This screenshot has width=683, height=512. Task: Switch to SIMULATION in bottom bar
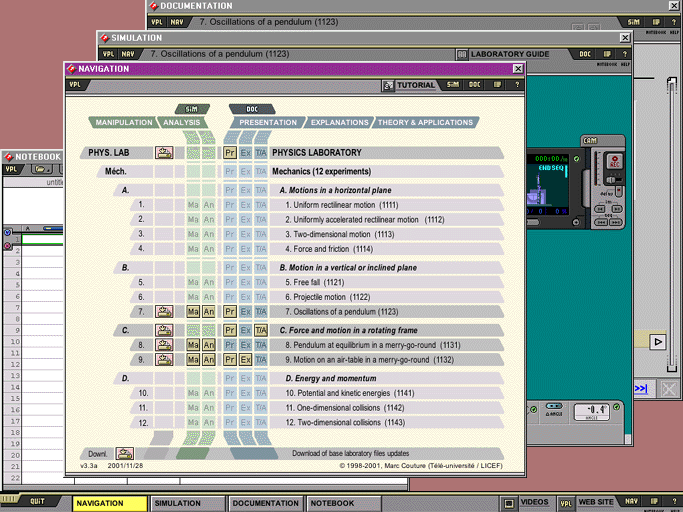click(188, 504)
